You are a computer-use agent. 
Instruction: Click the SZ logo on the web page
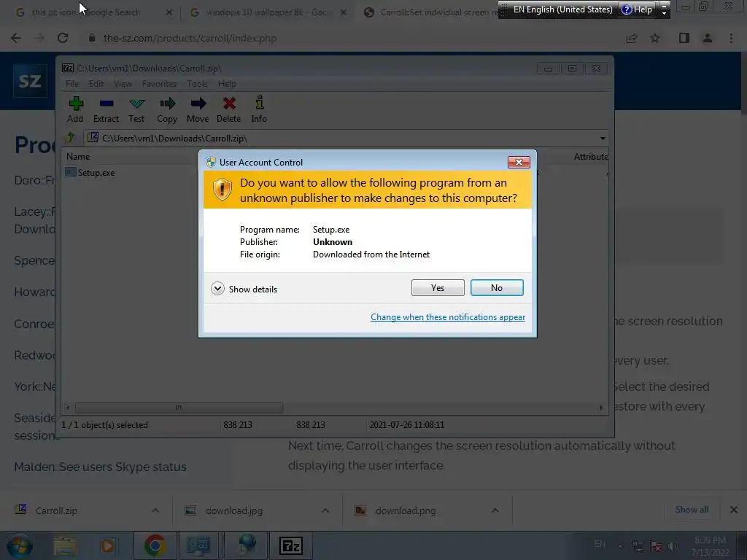coord(30,80)
